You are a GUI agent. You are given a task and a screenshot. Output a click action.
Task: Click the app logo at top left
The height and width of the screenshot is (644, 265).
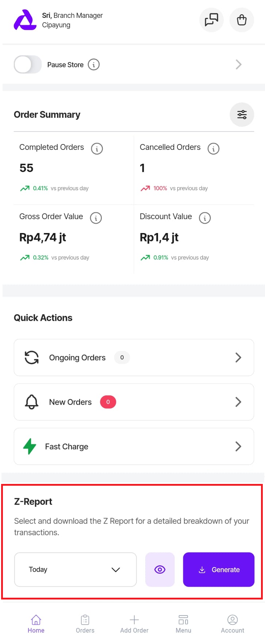coord(25,20)
